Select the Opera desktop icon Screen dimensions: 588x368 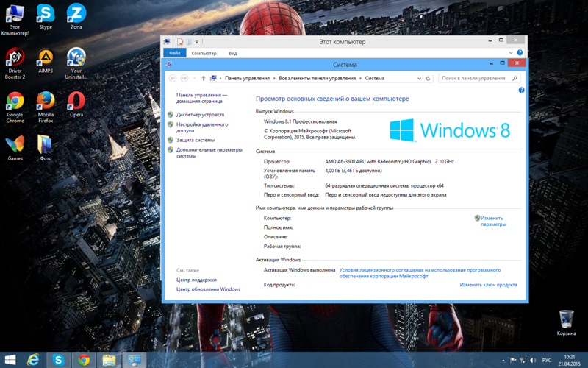(x=76, y=105)
